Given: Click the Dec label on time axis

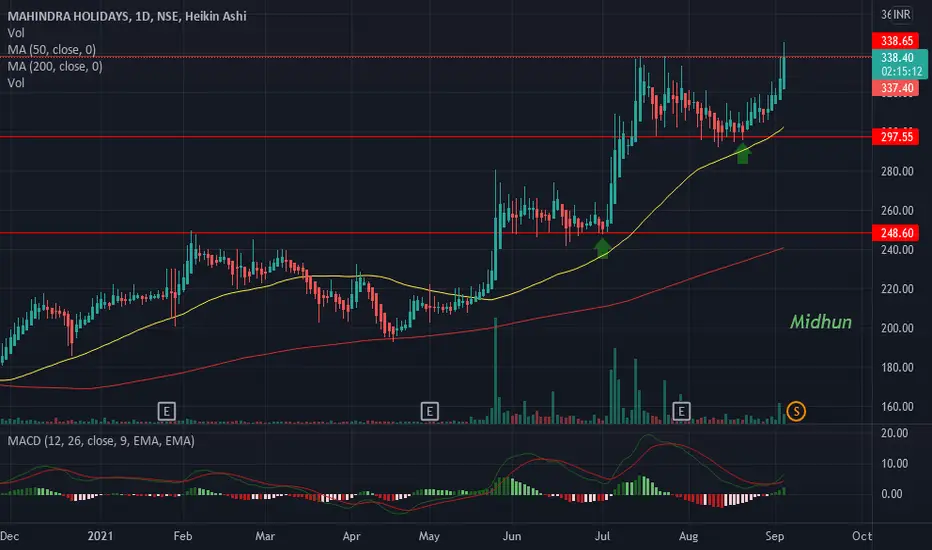Looking at the screenshot, I should 10,536.
